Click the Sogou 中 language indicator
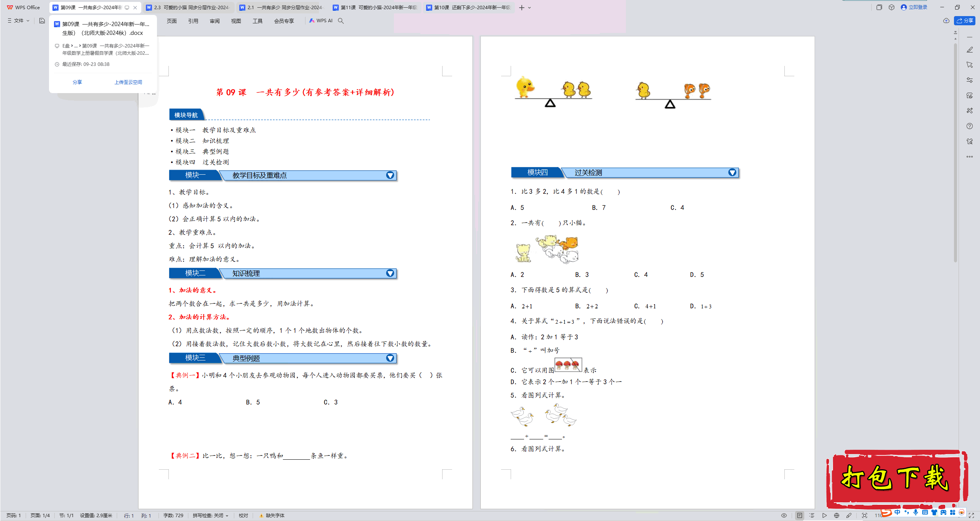Viewport: 980px width, 521px height. point(897,513)
